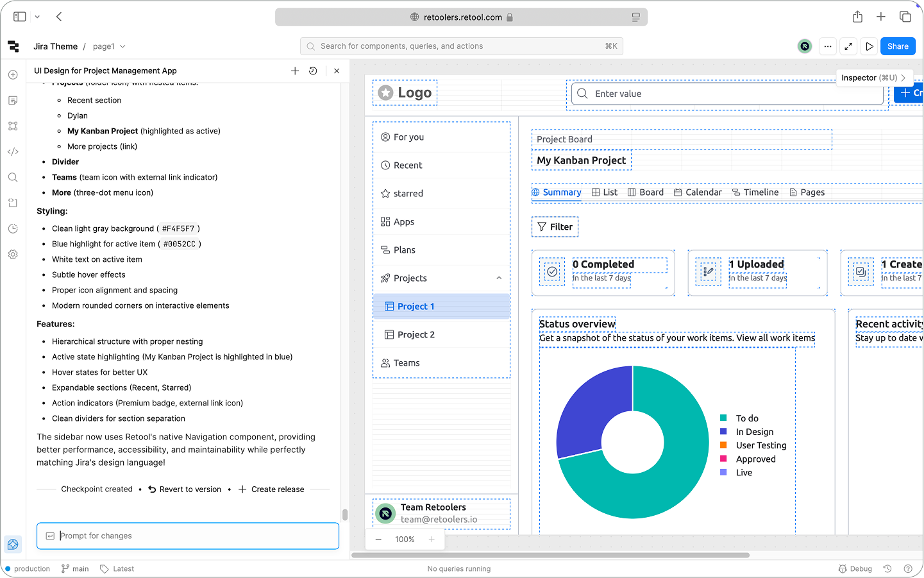
Task: Open Safari sidebar toggle
Action: point(20,17)
